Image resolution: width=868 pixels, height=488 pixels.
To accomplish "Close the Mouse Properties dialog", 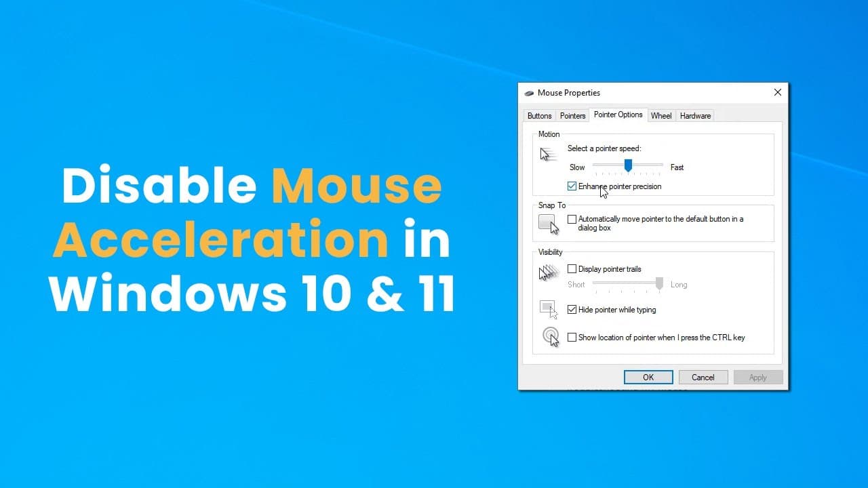I will tap(778, 93).
